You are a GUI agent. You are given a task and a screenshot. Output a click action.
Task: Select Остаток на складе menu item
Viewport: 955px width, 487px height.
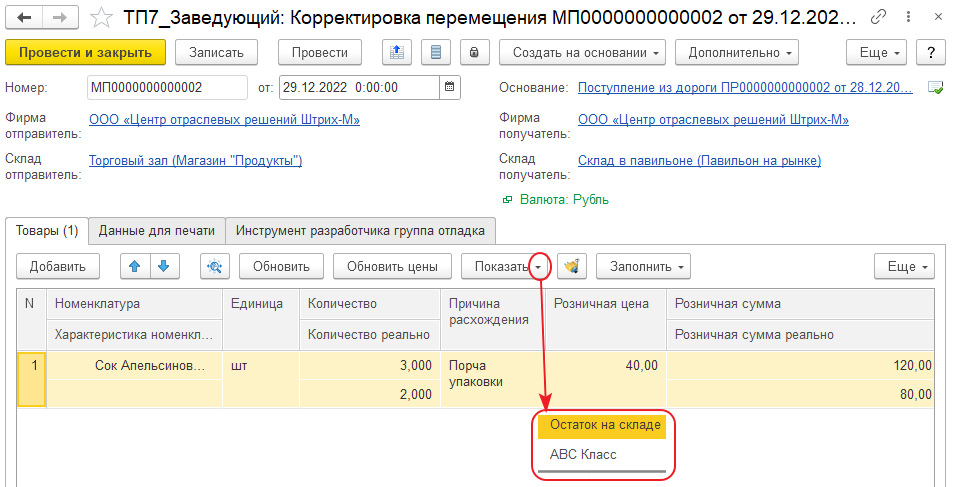coord(605,425)
